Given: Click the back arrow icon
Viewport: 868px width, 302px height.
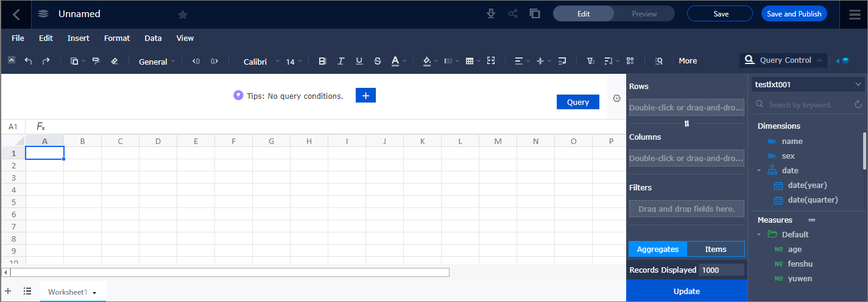Looking at the screenshot, I should coord(16,14).
